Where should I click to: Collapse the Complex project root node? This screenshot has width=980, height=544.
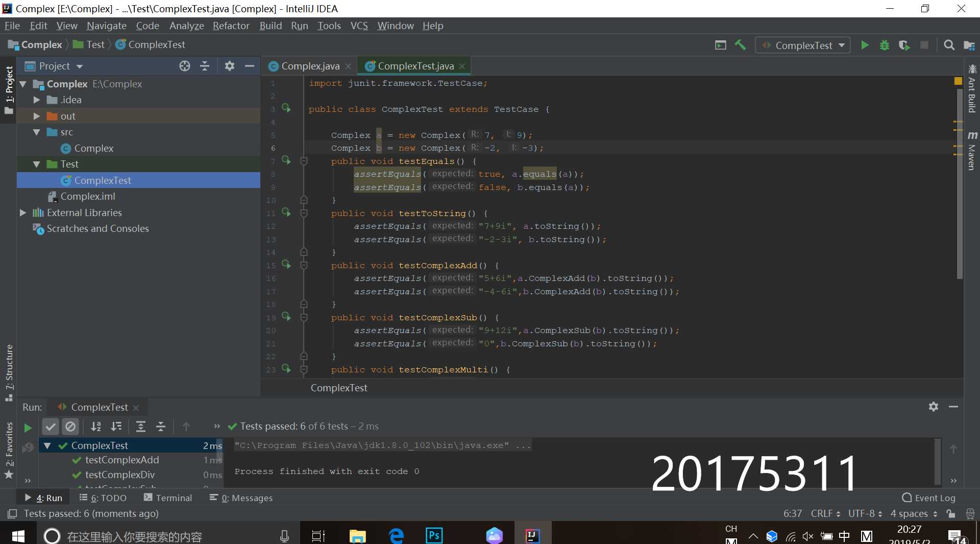[x=23, y=84]
